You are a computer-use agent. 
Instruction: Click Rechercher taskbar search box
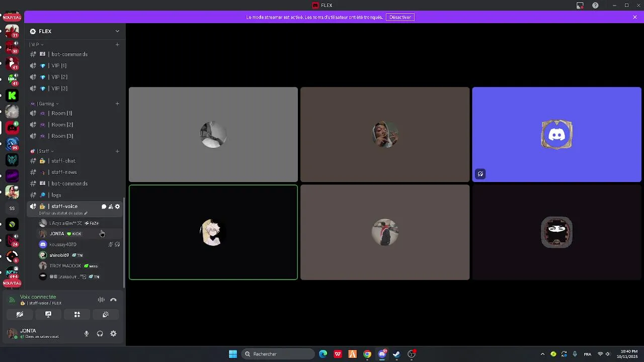[x=278, y=354]
